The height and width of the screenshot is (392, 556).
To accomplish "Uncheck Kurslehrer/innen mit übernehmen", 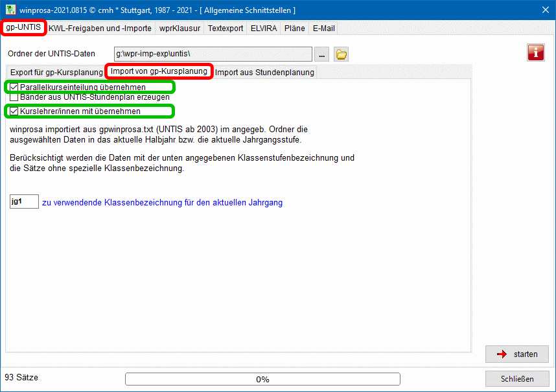I will pyautogui.click(x=14, y=111).
